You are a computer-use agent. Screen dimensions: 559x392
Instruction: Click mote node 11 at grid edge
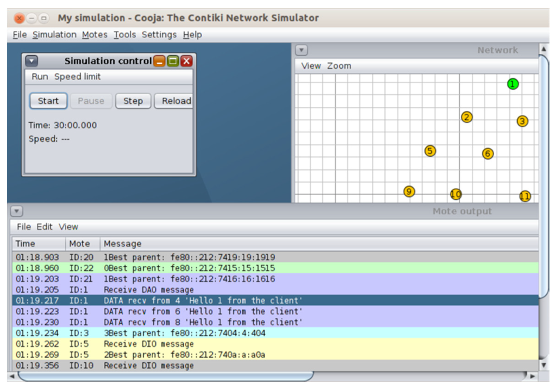(x=525, y=196)
